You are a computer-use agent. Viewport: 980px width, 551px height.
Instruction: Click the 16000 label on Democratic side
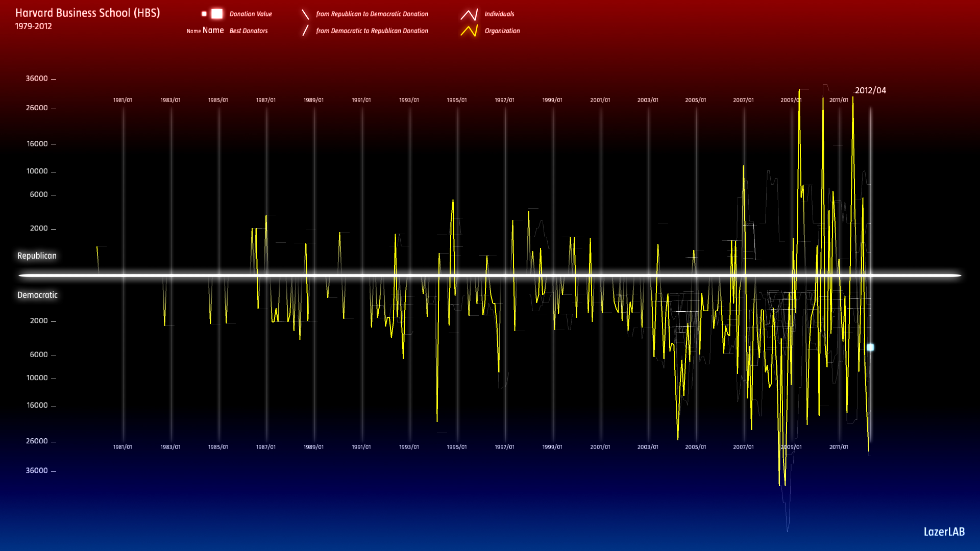tap(37, 406)
